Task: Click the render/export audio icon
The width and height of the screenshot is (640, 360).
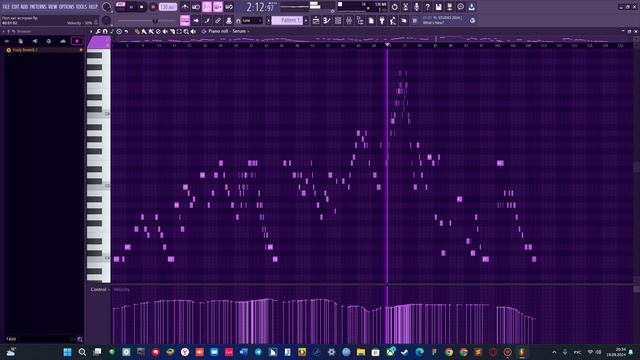Action: 449,7
